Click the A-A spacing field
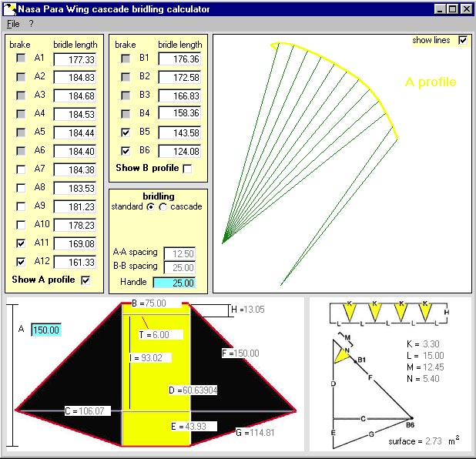 (x=179, y=253)
